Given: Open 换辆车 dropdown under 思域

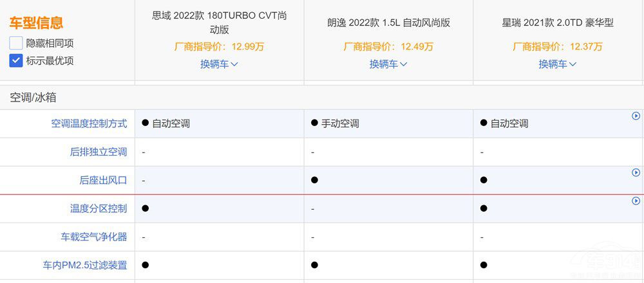Looking at the screenshot, I should [220, 64].
